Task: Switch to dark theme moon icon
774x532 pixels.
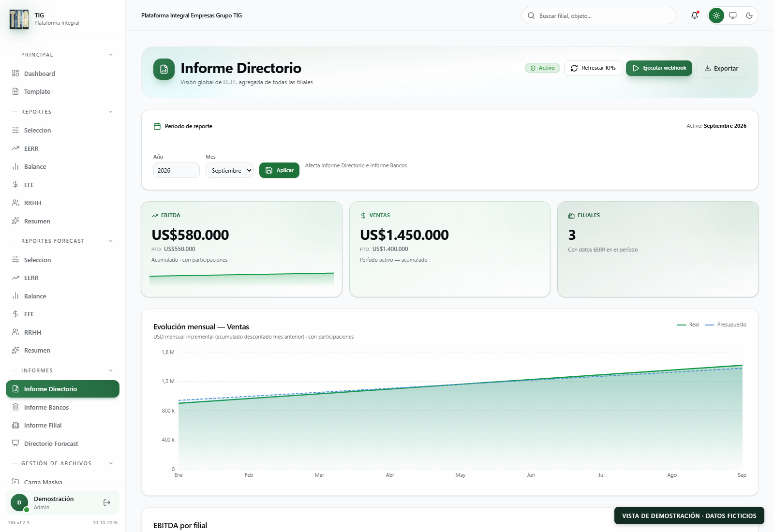Action: (749, 15)
